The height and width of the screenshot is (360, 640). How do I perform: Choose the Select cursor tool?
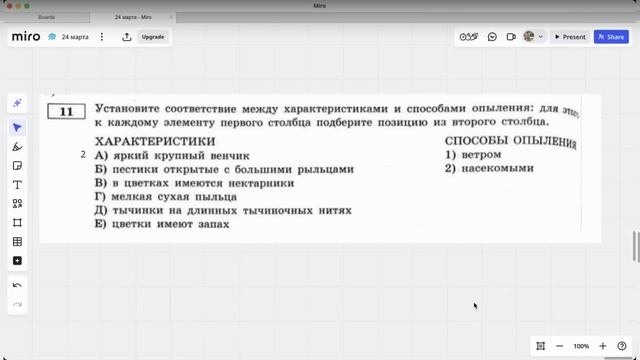pyautogui.click(x=17, y=128)
